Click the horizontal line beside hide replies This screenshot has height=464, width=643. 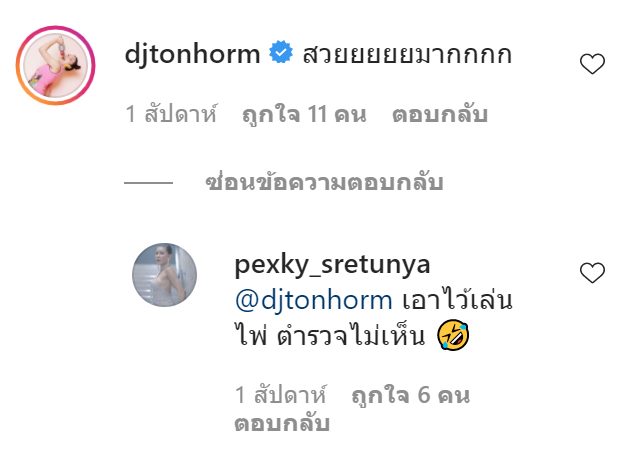148,183
